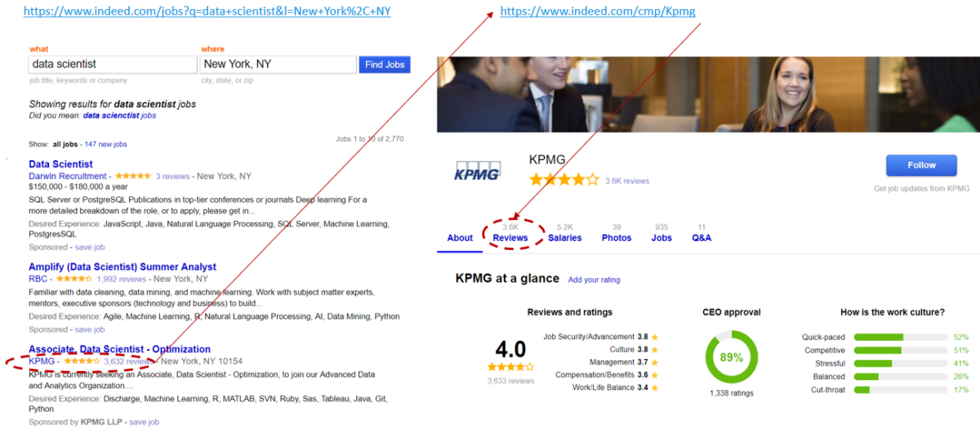View KPMG's 3,632 reviews in job listing
980x430 pixels.
[x=127, y=361]
